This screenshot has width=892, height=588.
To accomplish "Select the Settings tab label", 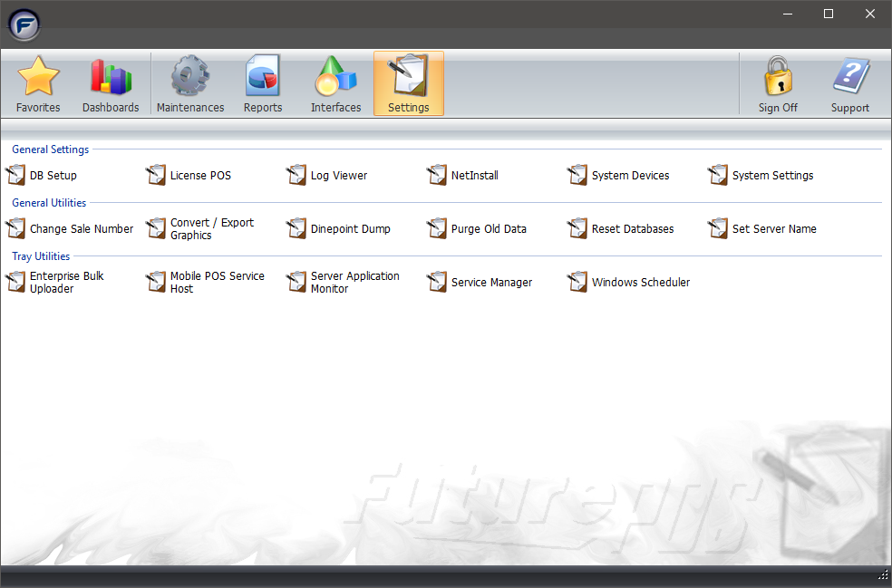I will coord(409,108).
